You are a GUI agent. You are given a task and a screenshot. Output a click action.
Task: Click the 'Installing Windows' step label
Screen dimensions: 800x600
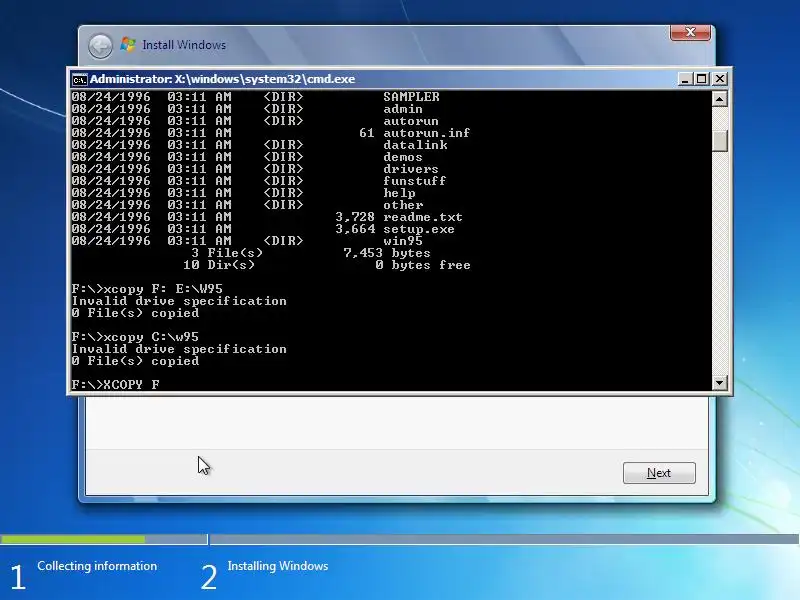click(x=278, y=566)
